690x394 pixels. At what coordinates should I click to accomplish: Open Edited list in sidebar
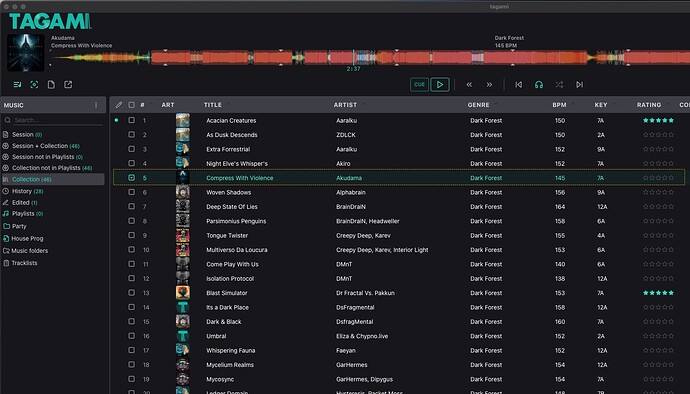point(24,203)
